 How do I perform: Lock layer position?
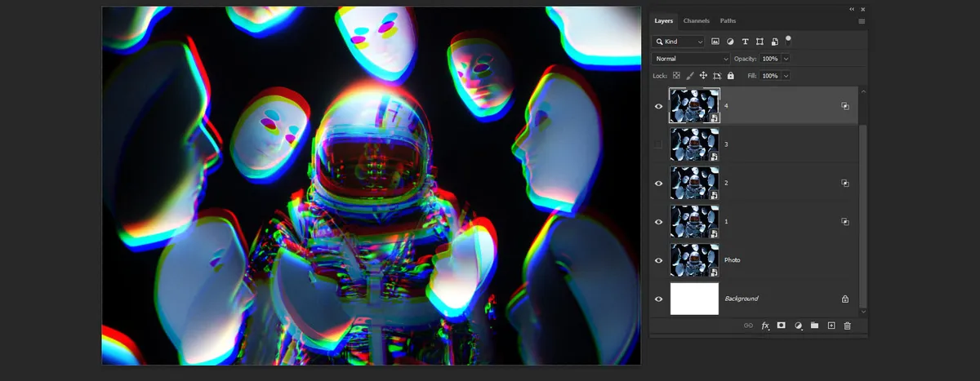[x=703, y=76]
